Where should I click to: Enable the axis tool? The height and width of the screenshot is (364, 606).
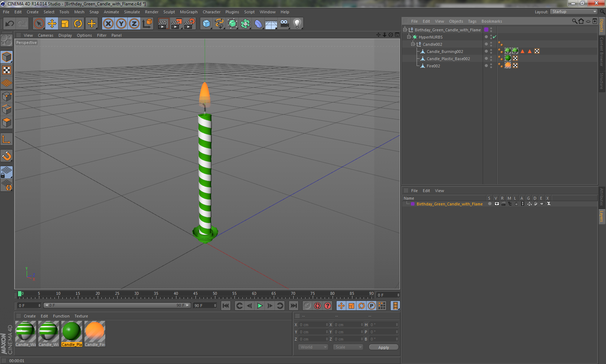(6, 139)
